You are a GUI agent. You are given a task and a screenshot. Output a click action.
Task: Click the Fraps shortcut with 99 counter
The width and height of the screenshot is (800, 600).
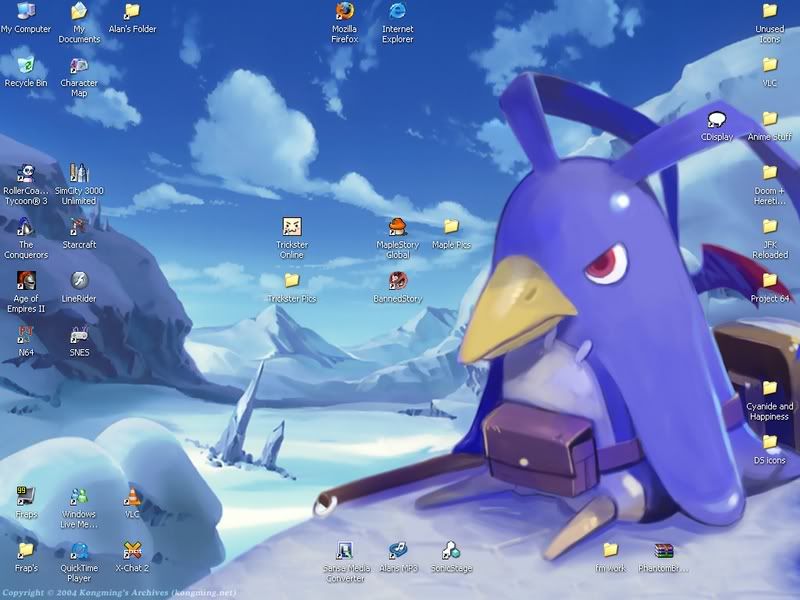26,503
